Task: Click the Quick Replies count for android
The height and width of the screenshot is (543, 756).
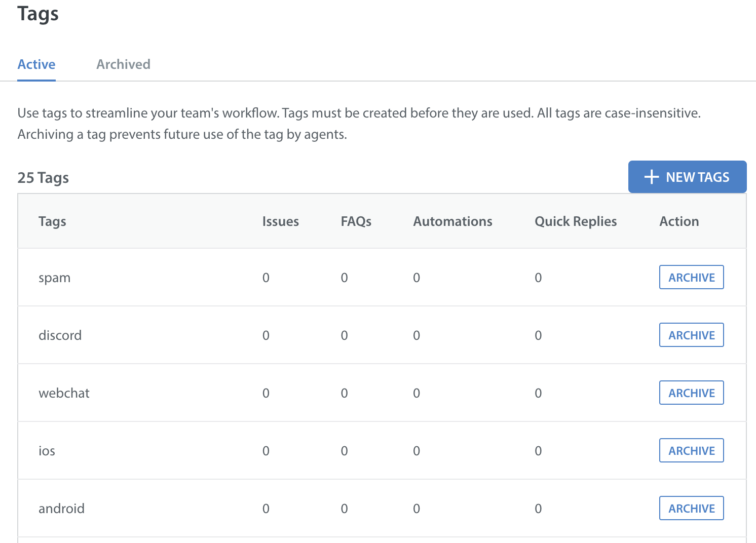Action: (538, 509)
